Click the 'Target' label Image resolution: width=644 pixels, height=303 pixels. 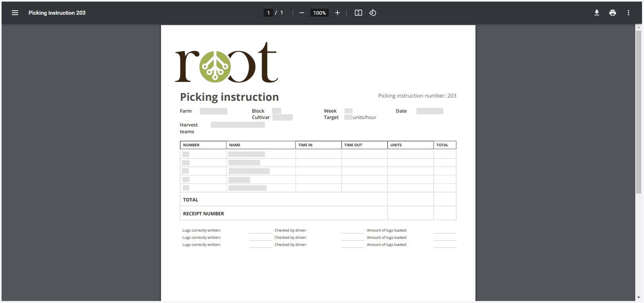(x=331, y=117)
